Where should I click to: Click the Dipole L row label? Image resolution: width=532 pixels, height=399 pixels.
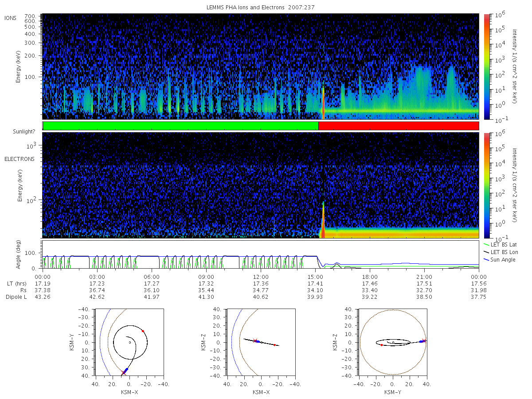tap(16, 297)
